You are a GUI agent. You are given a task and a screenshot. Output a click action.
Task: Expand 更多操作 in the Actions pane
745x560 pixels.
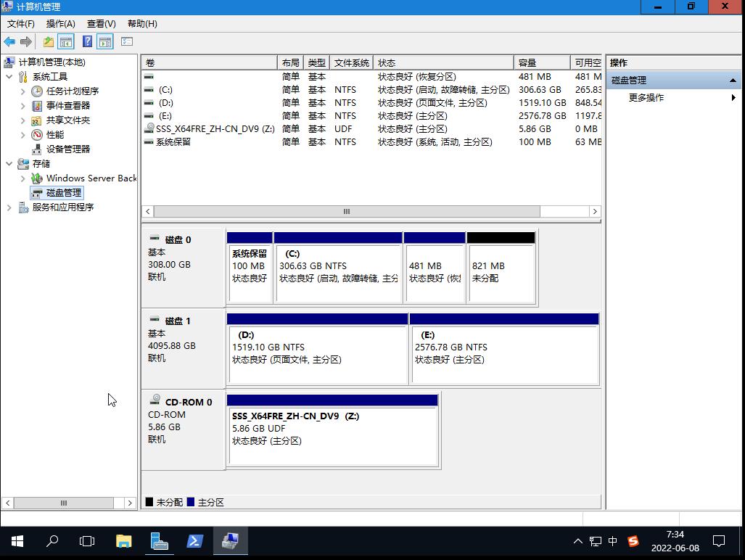point(648,98)
